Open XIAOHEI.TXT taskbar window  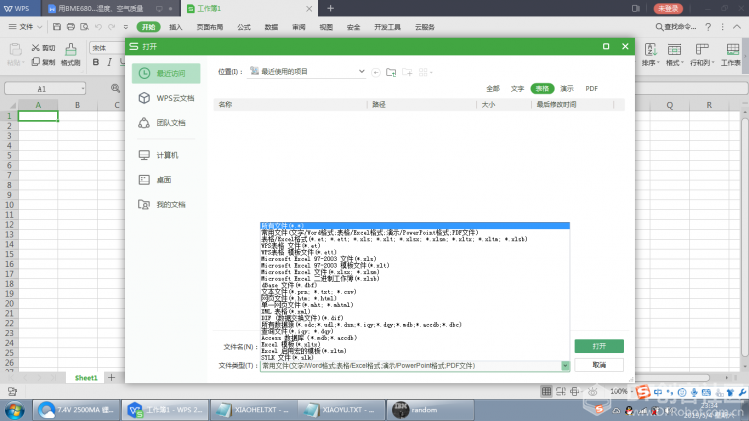253,410
